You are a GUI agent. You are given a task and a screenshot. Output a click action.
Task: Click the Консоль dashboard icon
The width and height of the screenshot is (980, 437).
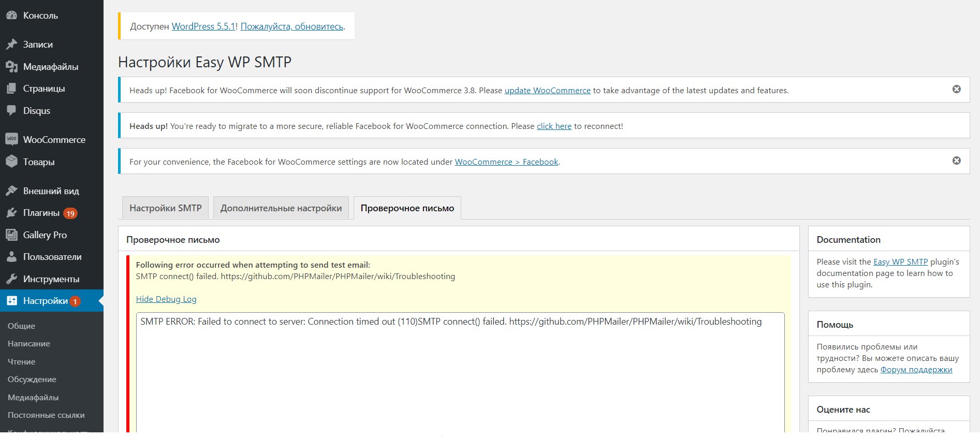pyautogui.click(x=11, y=16)
